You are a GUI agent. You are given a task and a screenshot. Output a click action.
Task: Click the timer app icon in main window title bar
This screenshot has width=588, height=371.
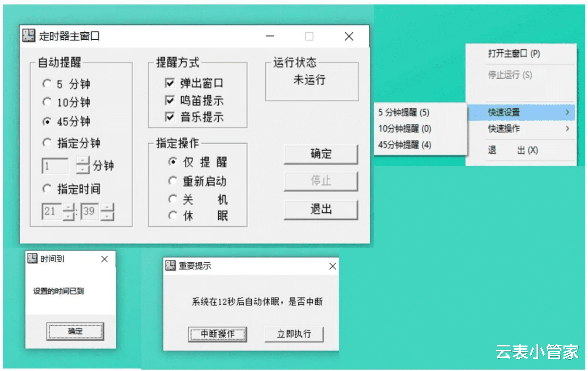[29, 35]
